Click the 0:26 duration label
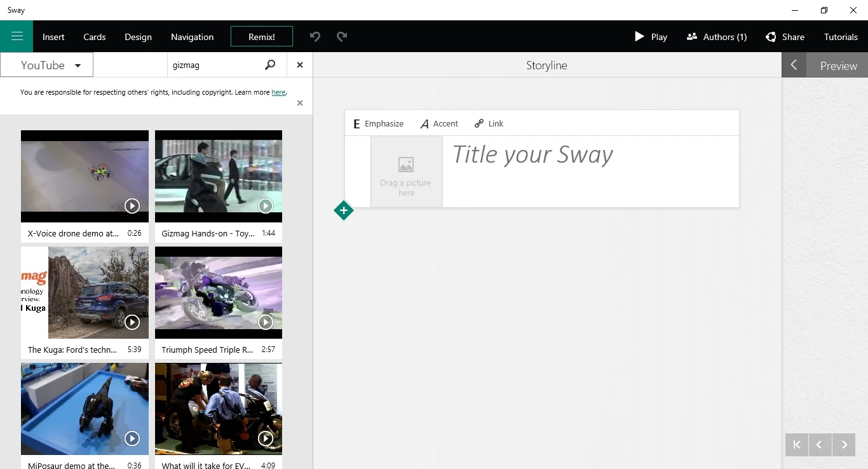 pos(134,233)
